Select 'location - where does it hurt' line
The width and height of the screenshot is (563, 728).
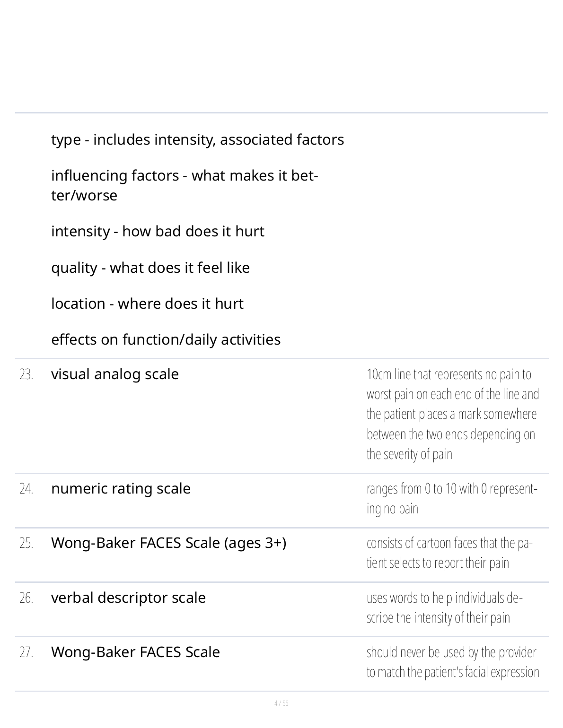pos(147,303)
